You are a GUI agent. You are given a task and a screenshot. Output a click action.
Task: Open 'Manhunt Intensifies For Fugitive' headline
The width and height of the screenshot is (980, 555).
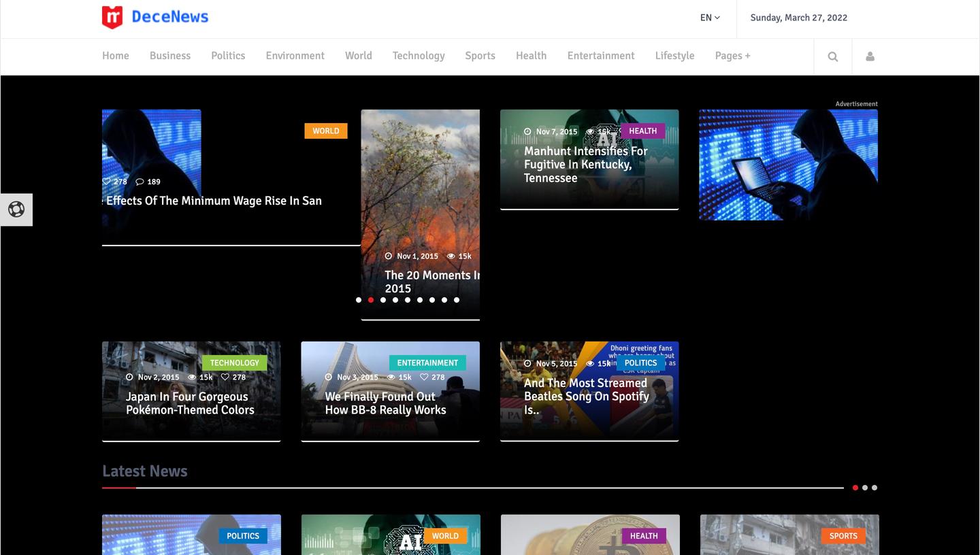586,165
